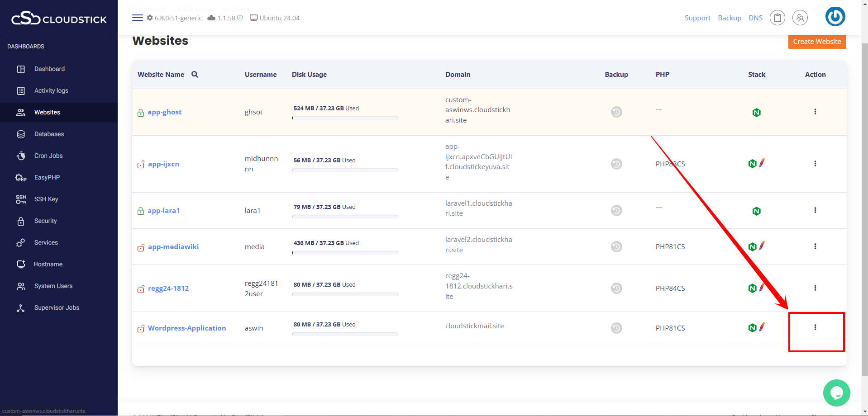Go to Databases in the sidebar
This screenshot has height=416, width=868.
49,134
